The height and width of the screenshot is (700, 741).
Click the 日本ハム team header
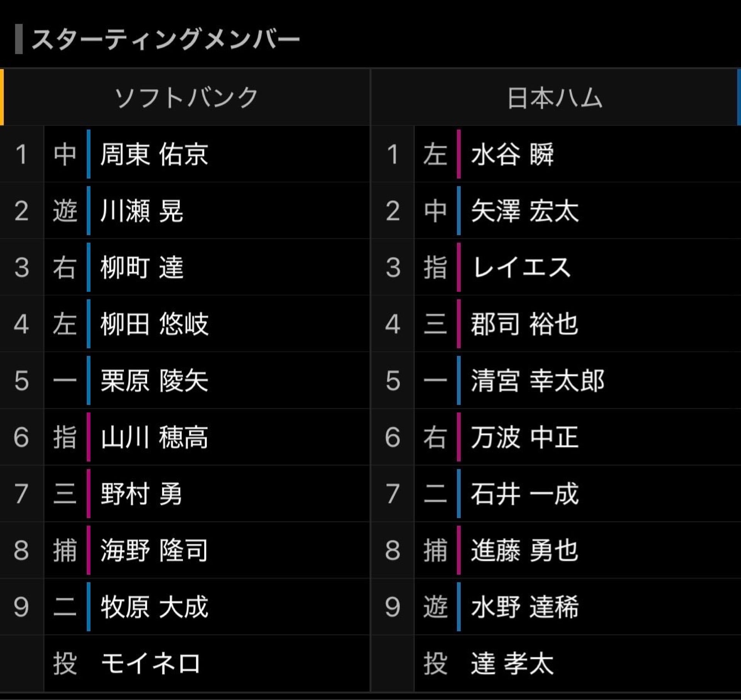pyautogui.click(x=555, y=97)
